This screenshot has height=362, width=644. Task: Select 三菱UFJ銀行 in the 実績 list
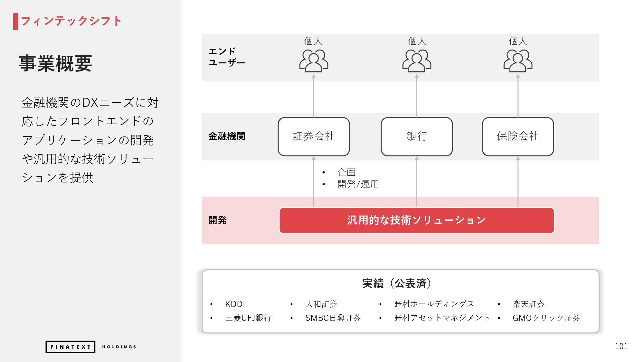click(248, 318)
